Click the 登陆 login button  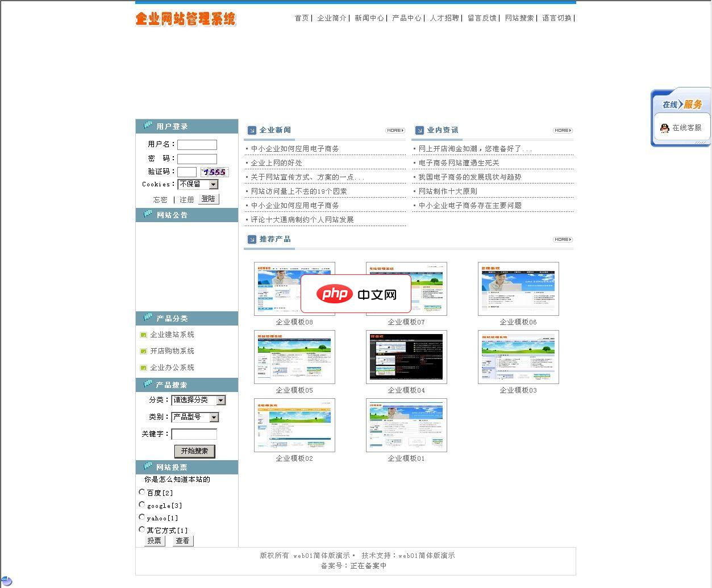pos(208,199)
